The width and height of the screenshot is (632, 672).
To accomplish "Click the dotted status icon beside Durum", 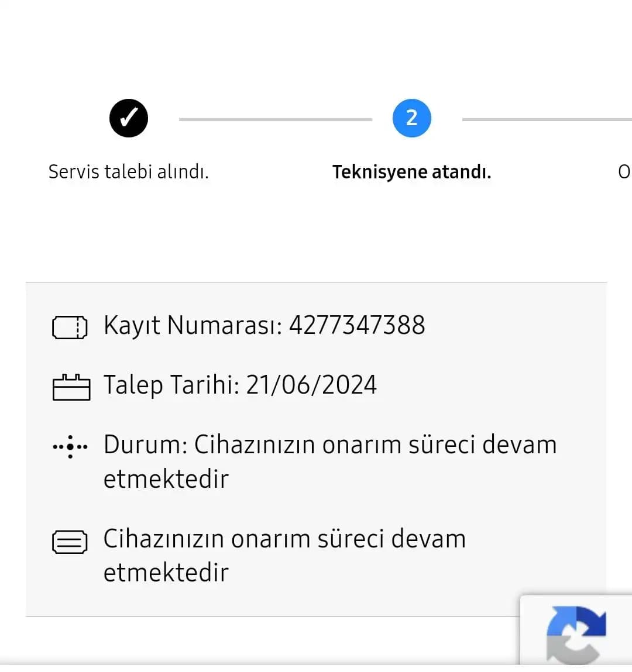I will (70, 447).
